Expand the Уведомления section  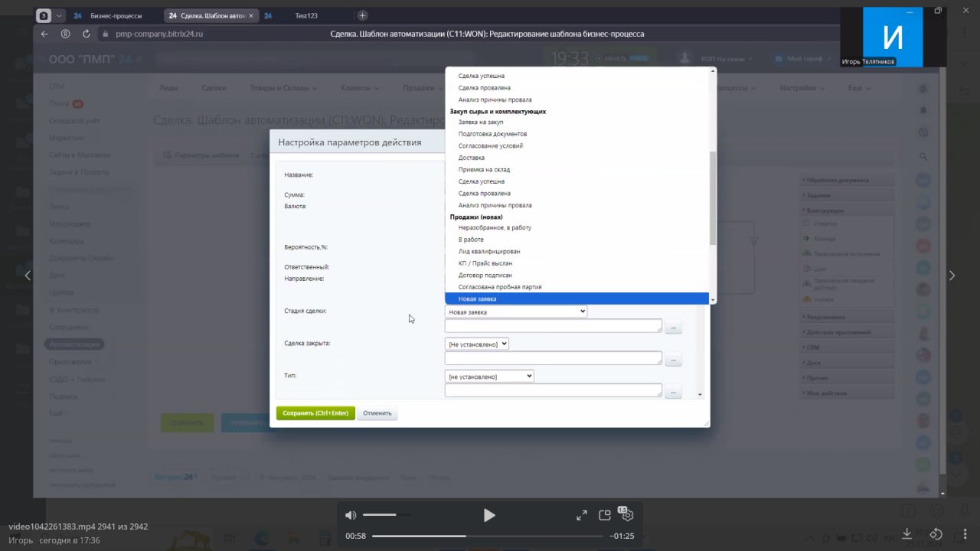point(846,317)
